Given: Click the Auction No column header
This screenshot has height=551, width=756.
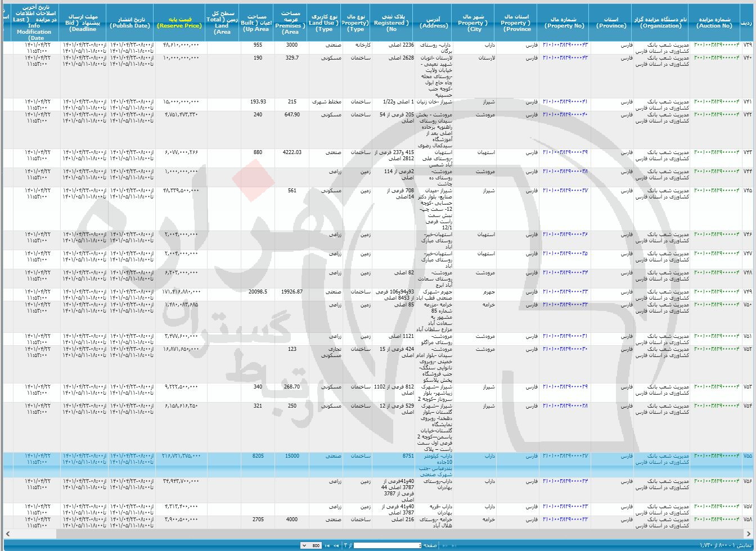Looking at the screenshot, I should tap(714, 22).
